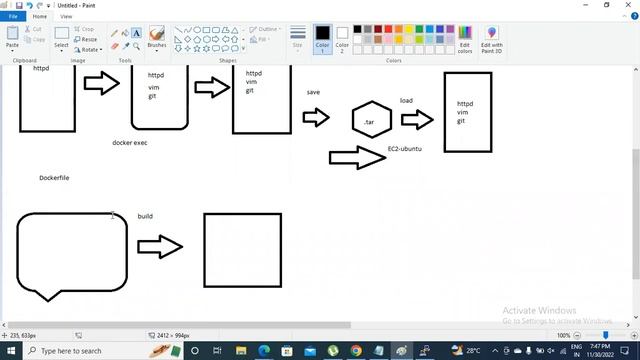Choose the Right triangle shape

178,40
